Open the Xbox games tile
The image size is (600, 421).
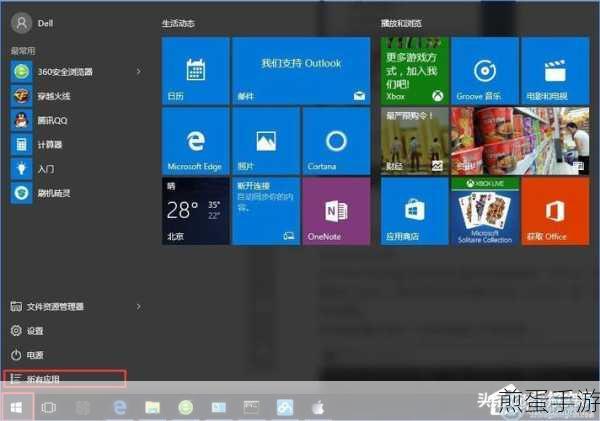pos(414,71)
